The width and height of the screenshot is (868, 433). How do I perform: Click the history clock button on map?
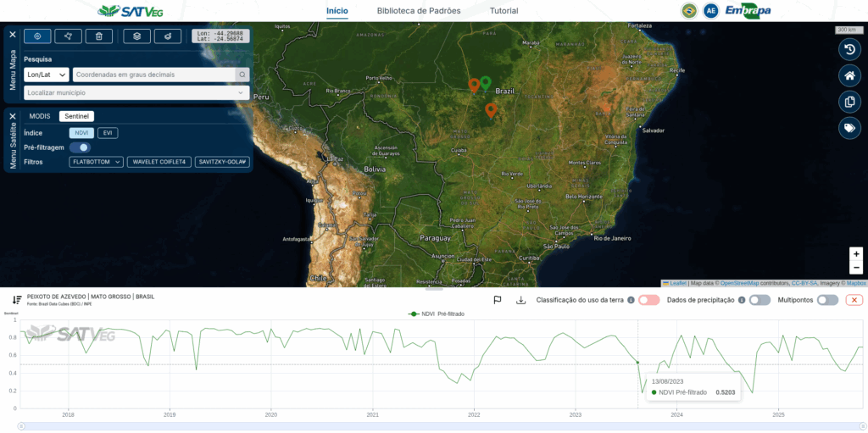click(849, 49)
